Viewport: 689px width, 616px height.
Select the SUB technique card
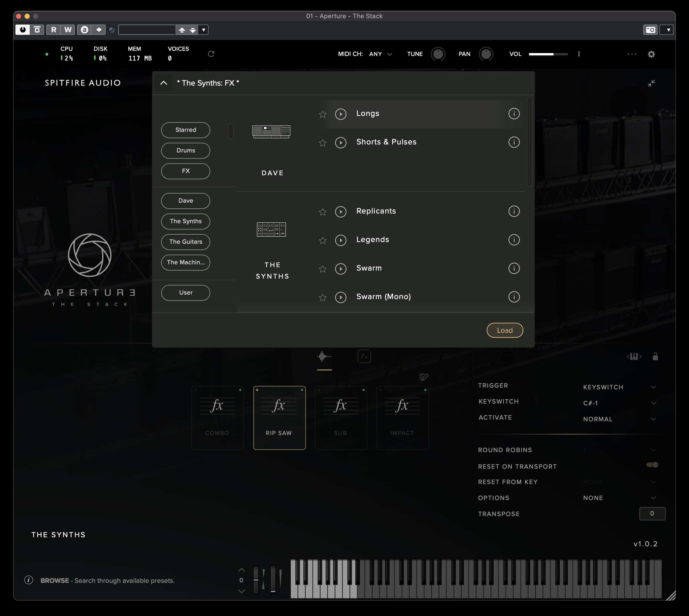pyautogui.click(x=341, y=418)
